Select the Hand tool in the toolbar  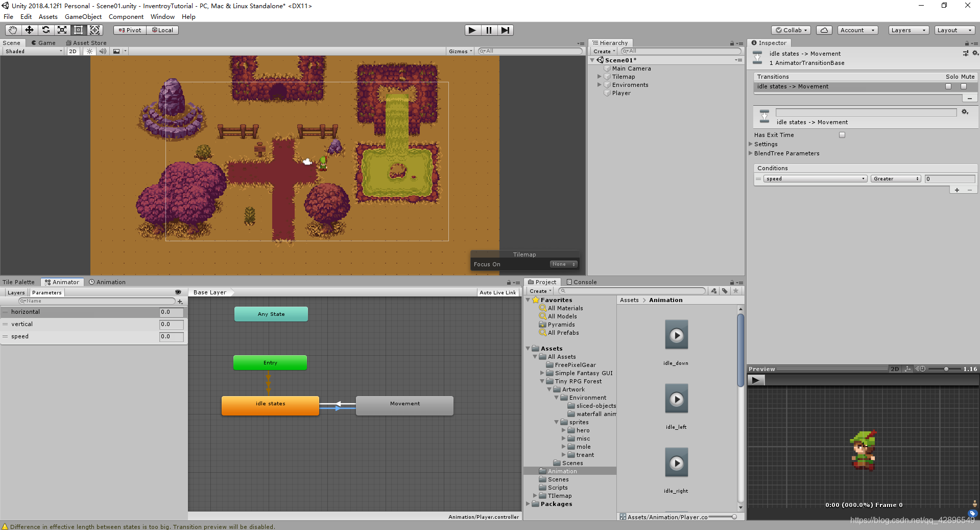[12, 30]
